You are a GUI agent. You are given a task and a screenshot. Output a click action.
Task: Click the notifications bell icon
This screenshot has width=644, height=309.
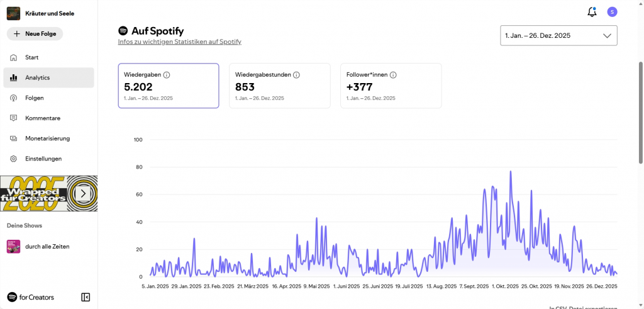tap(591, 12)
